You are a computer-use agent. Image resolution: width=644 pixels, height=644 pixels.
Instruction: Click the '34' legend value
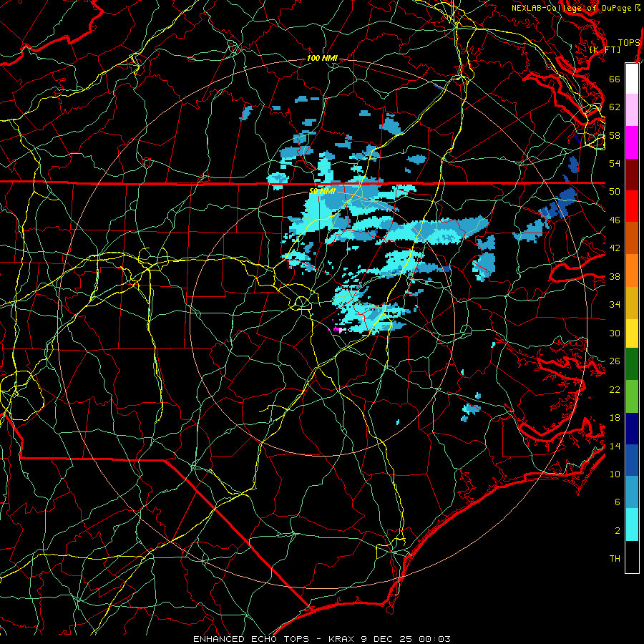coord(615,305)
